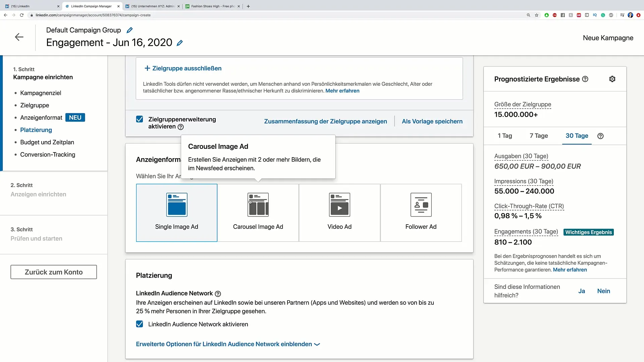The height and width of the screenshot is (362, 644).
Task: Click the campaign settings gear icon
Action: 612,79
